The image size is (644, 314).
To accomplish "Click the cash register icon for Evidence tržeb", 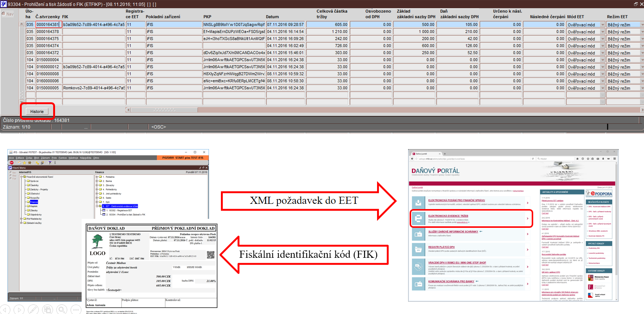I will (x=418, y=218).
